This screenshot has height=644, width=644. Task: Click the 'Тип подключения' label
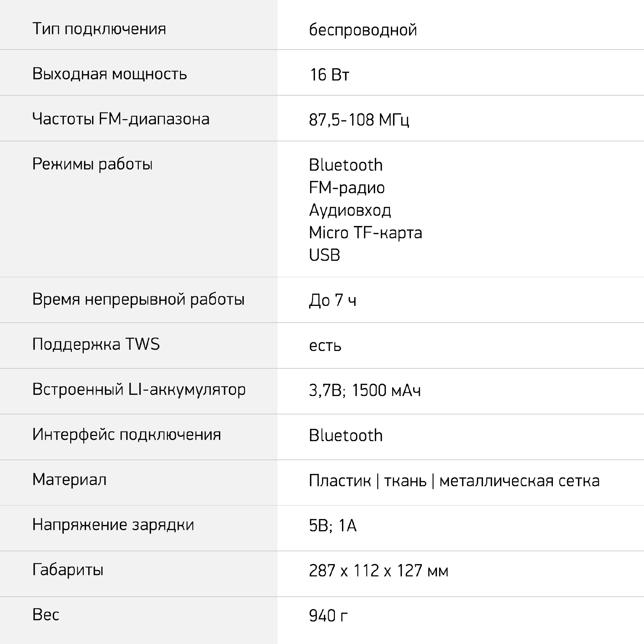99,29
